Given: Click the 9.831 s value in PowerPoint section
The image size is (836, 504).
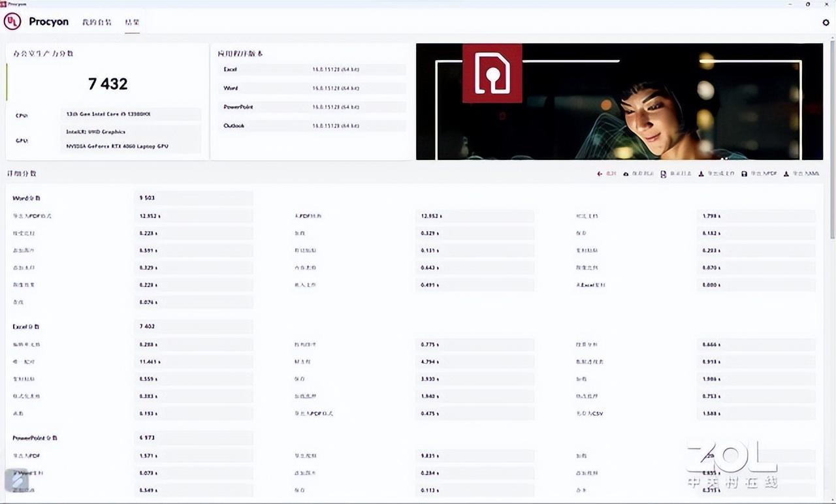Looking at the screenshot, I should pyautogui.click(x=429, y=456).
